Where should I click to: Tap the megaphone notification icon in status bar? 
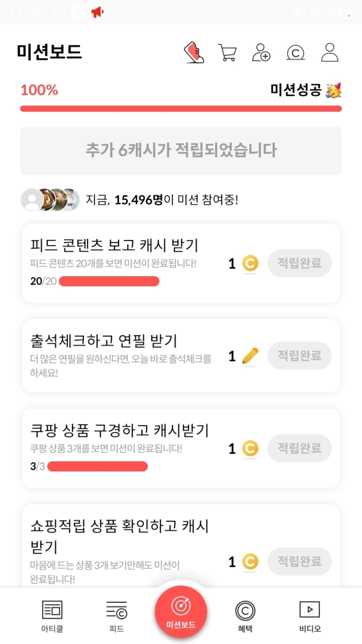tap(97, 12)
